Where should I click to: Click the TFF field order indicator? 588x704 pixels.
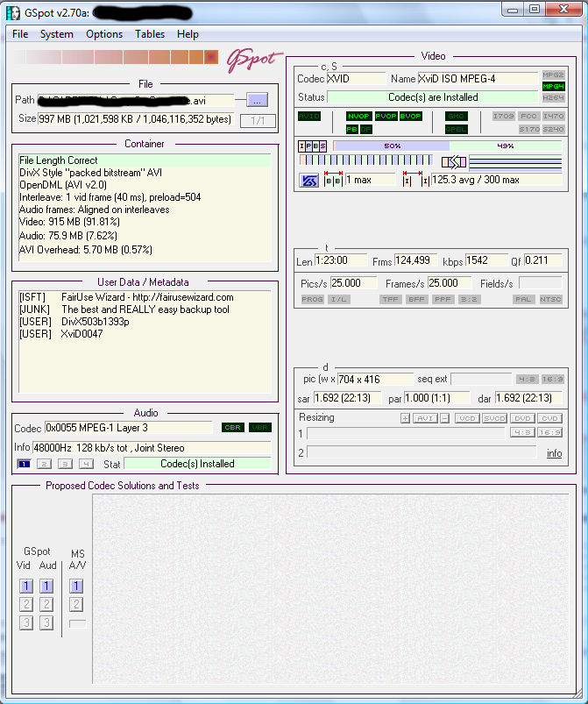click(391, 299)
